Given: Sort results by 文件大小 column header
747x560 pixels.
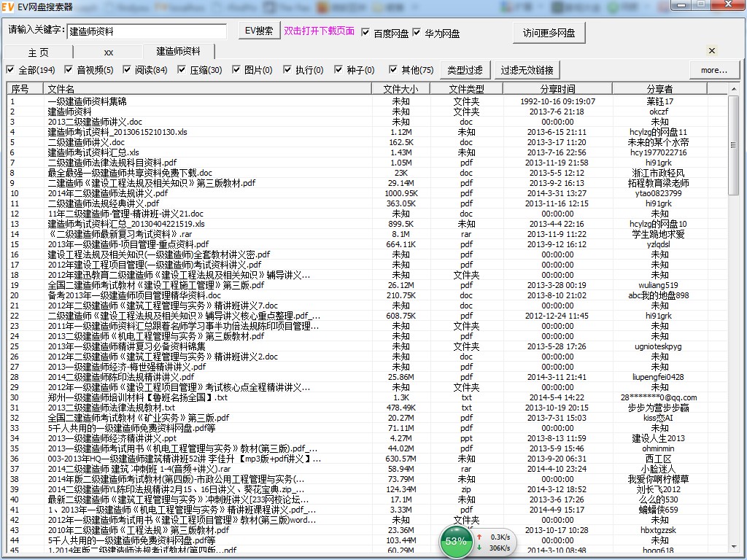Looking at the screenshot, I should coord(400,88).
